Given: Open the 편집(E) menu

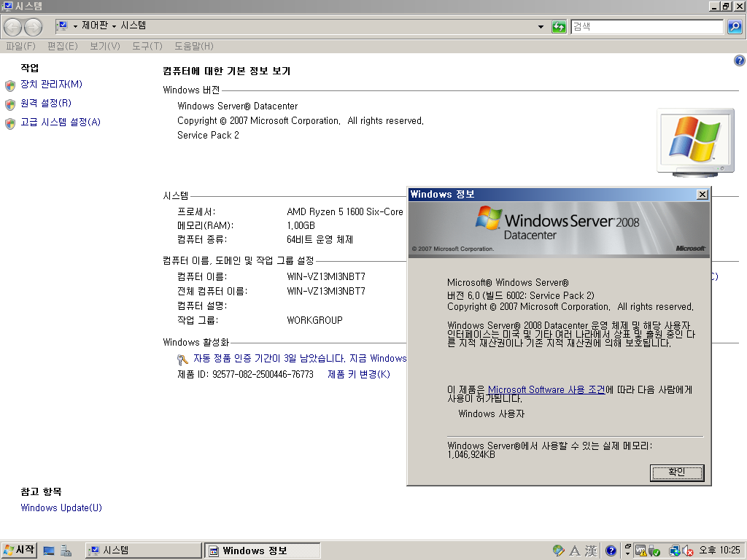Looking at the screenshot, I should pyautogui.click(x=63, y=46).
